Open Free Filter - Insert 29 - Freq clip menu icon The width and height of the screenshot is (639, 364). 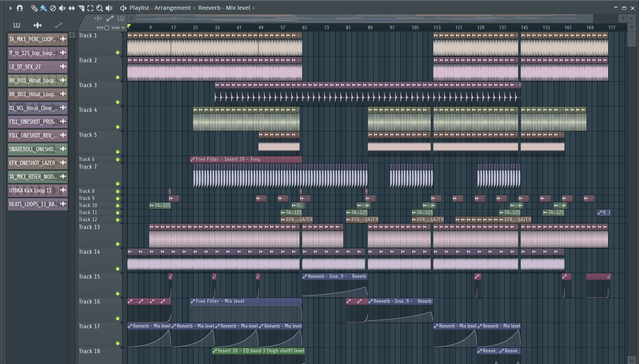tap(193, 159)
